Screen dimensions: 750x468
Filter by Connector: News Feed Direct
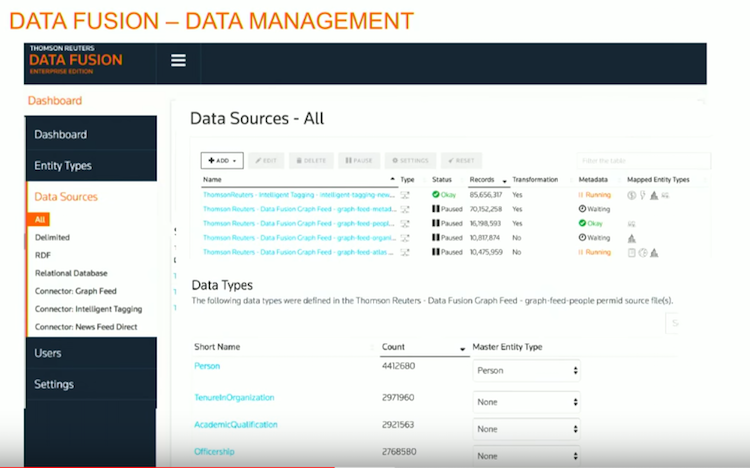[86, 327]
